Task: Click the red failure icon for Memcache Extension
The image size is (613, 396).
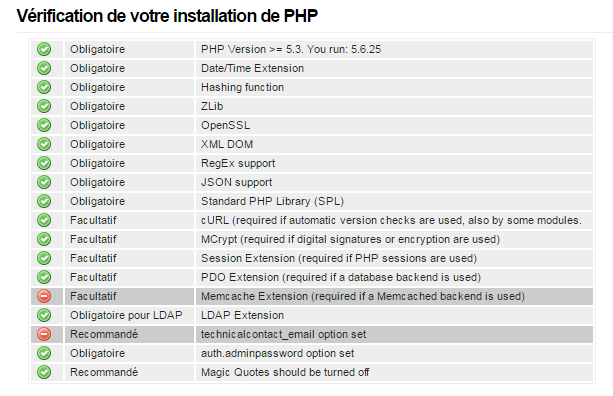Action: tap(44, 296)
